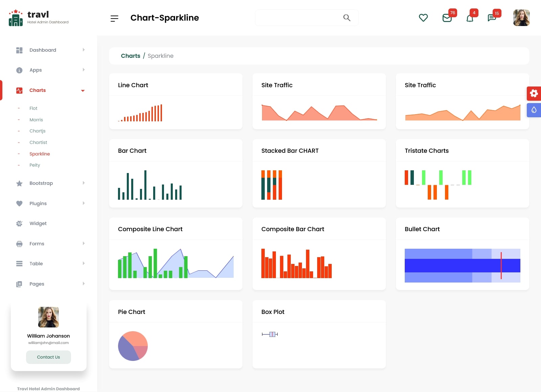Viewport: 541px width, 392px height.
Task: Open the Peity charts page
Action: (34, 165)
